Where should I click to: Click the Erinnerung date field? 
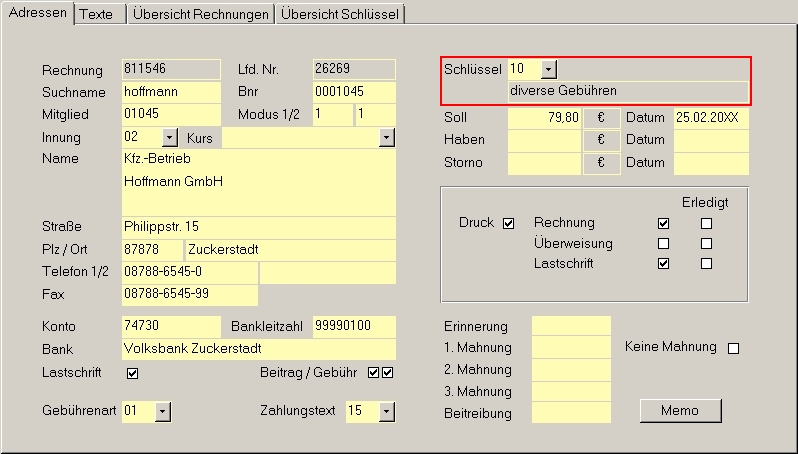(571, 326)
